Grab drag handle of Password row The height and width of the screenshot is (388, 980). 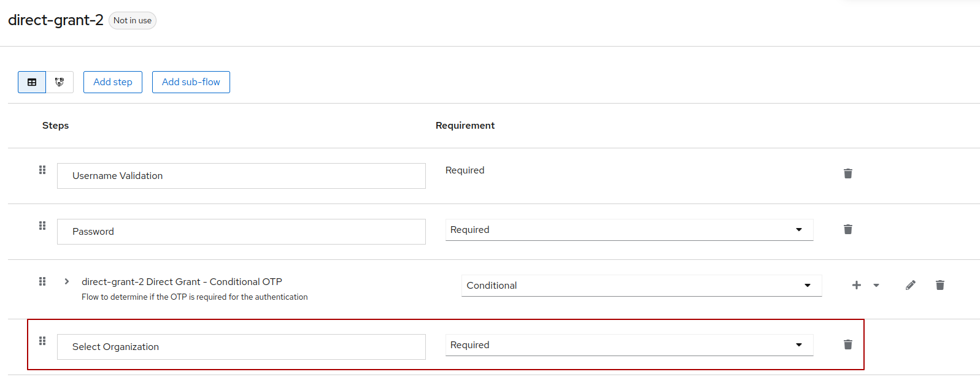[x=42, y=226]
